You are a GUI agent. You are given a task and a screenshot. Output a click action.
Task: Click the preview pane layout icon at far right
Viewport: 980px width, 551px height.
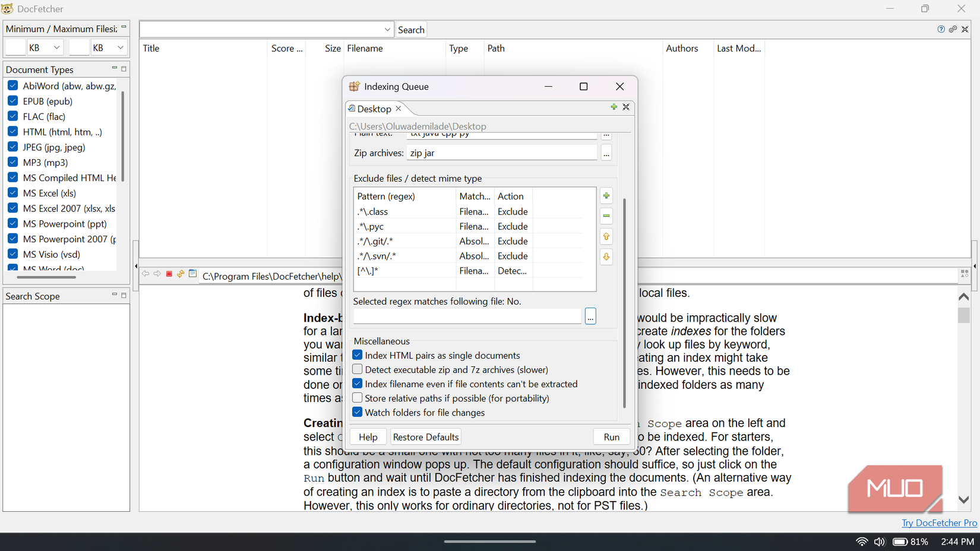pyautogui.click(x=965, y=274)
